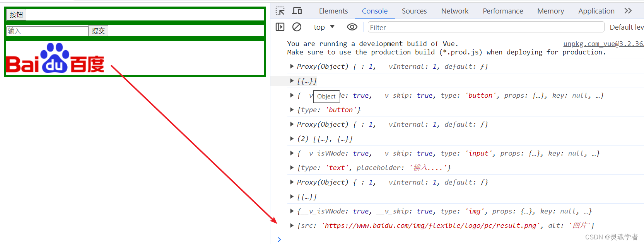Expand the {src: baidu logo} object
The height and width of the screenshot is (244, 644).
292,225
